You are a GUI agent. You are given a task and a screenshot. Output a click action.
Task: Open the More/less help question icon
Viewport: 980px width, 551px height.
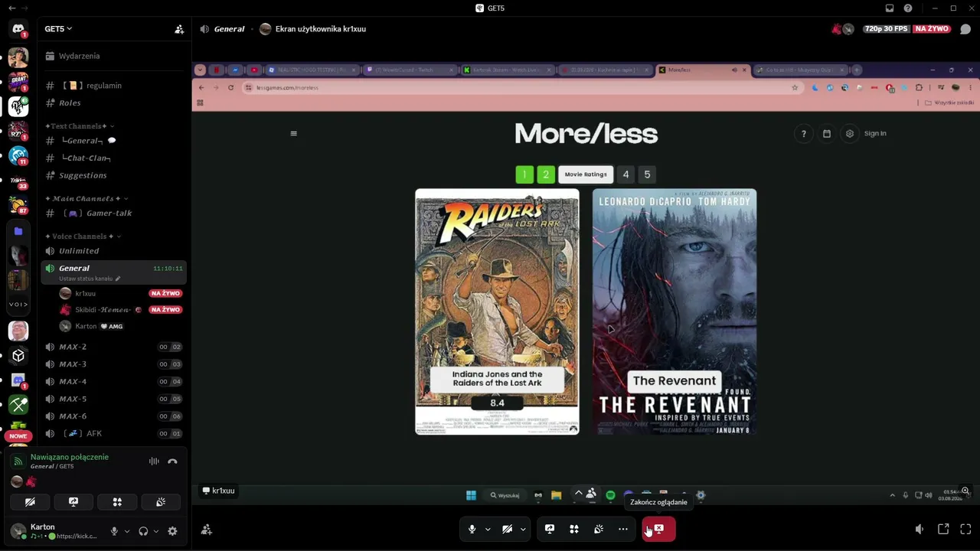[x=803, y=134]
